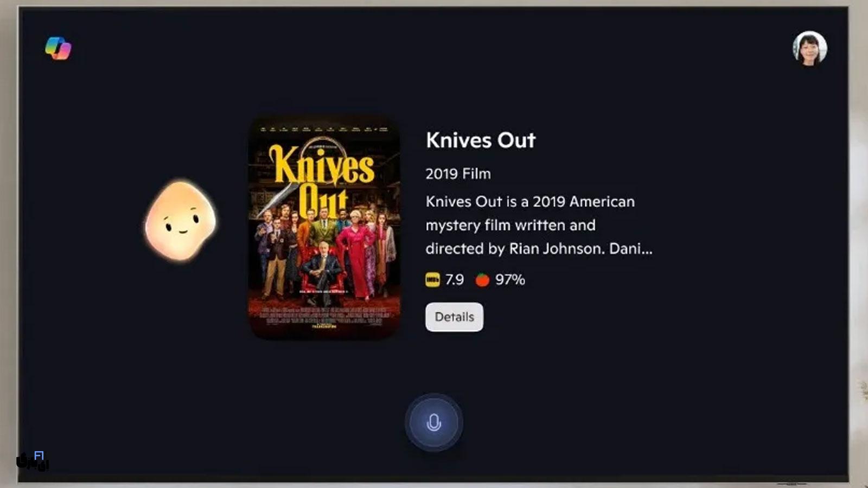Open the Knives Out movie poster
868x488 pixels.
324,228
